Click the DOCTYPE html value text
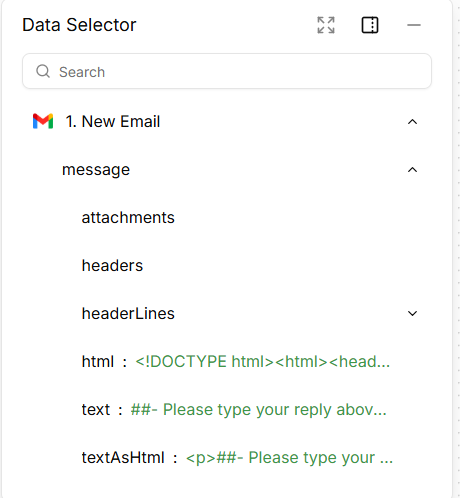Screen dimensions: 460x498 263,361
